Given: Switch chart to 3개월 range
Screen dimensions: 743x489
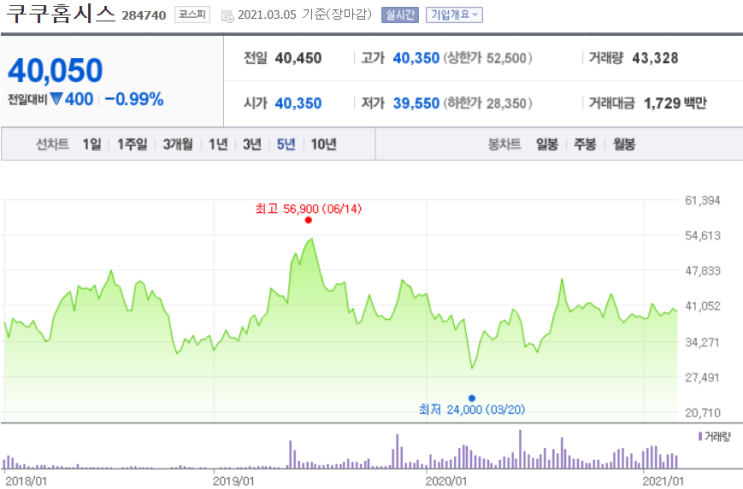Looking at the screenshot, I should [x=178, y=144].
